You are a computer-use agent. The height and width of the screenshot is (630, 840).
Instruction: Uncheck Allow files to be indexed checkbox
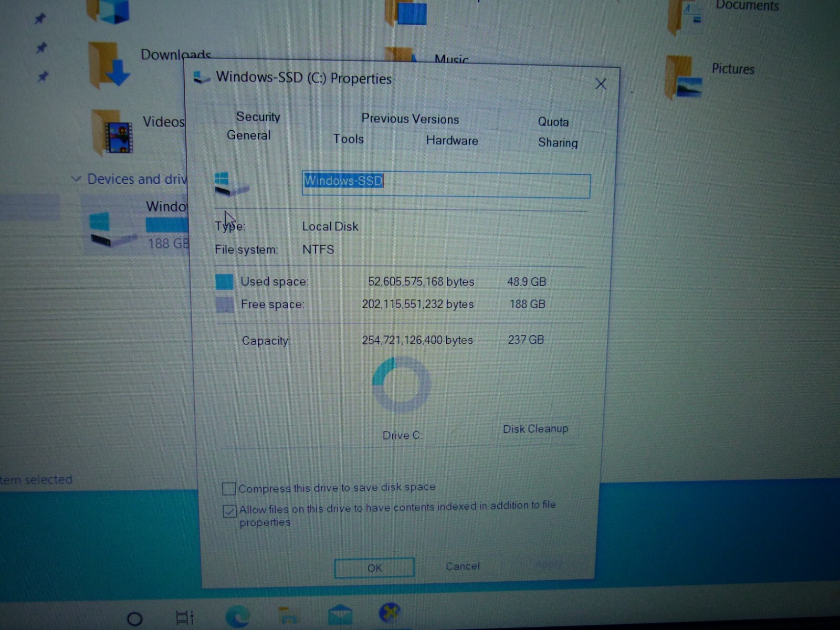(x=229, y=511)
